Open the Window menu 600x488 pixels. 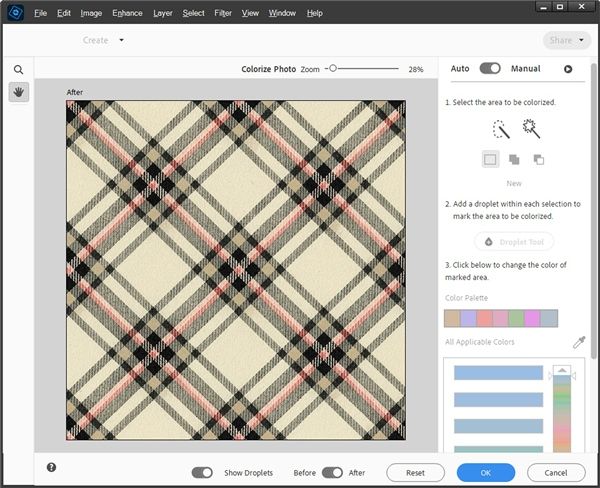282,13
